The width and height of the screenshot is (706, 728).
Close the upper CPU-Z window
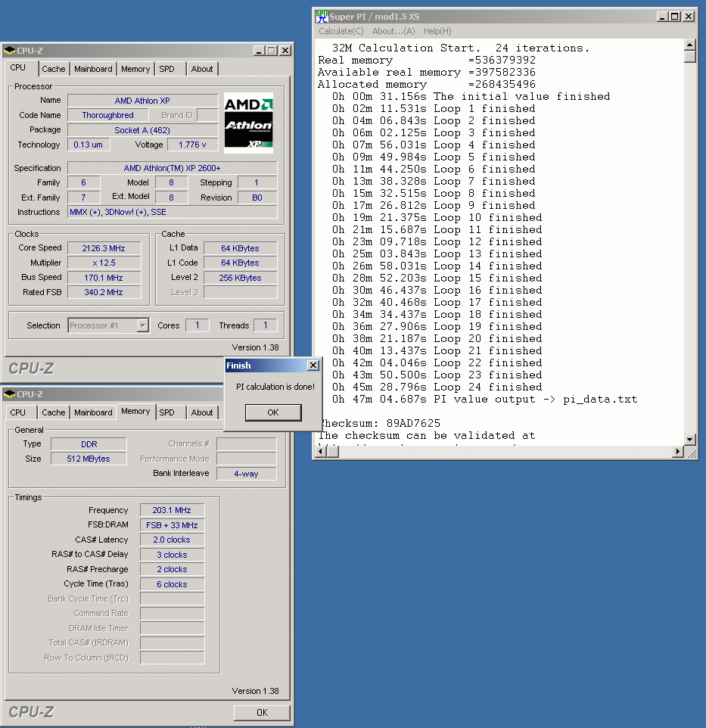click(x=285, y=50)
